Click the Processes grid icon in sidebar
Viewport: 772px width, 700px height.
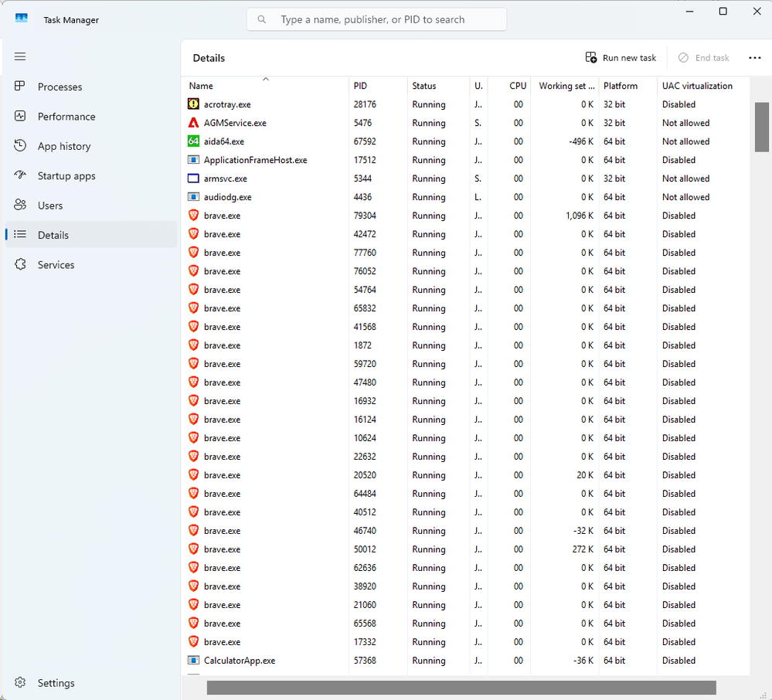point(19,86)
